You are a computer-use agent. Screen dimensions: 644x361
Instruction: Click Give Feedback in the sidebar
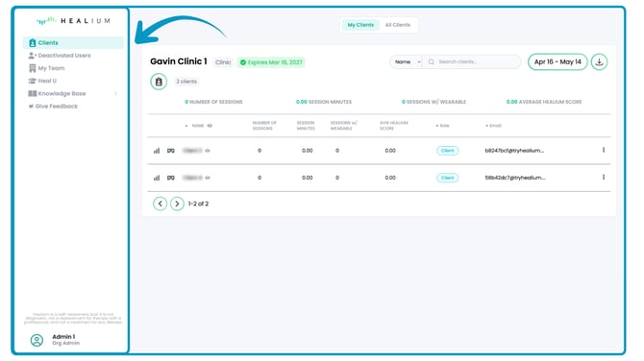pos(53,107)
